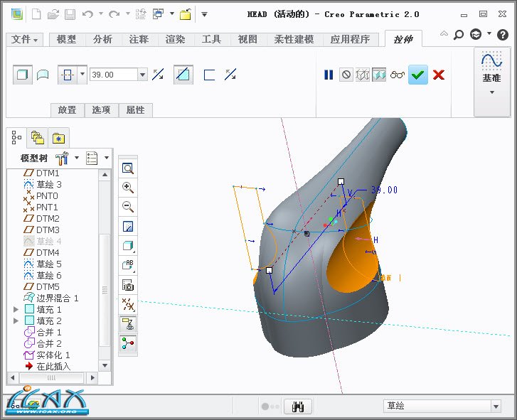The height and width of the screenshot is (420, 517).
Task: Open the 分析 ribbon tab
Action: pyautogui.click(x=102, y=40)
